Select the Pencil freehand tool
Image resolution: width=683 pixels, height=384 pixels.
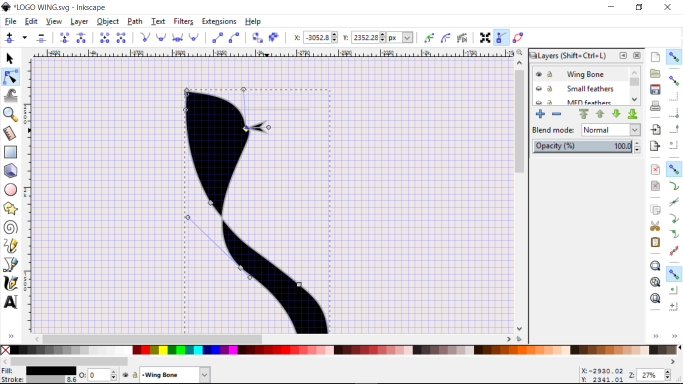[x=10, y=246]
